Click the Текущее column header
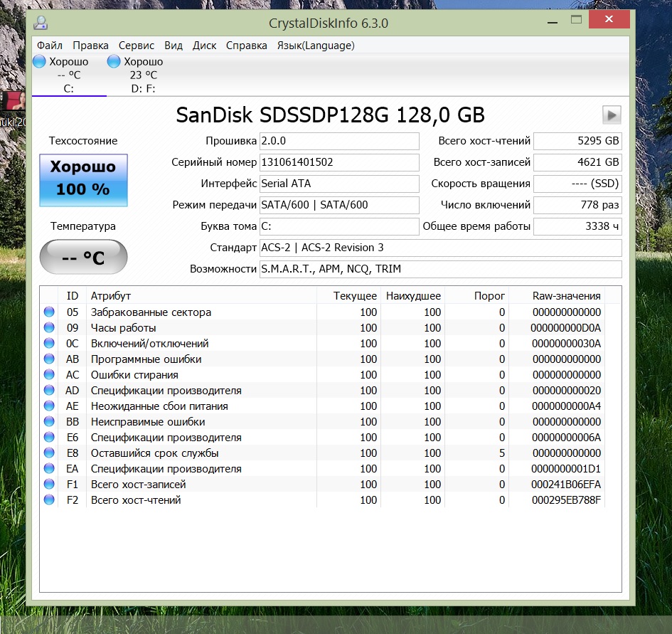 (349, 295)
